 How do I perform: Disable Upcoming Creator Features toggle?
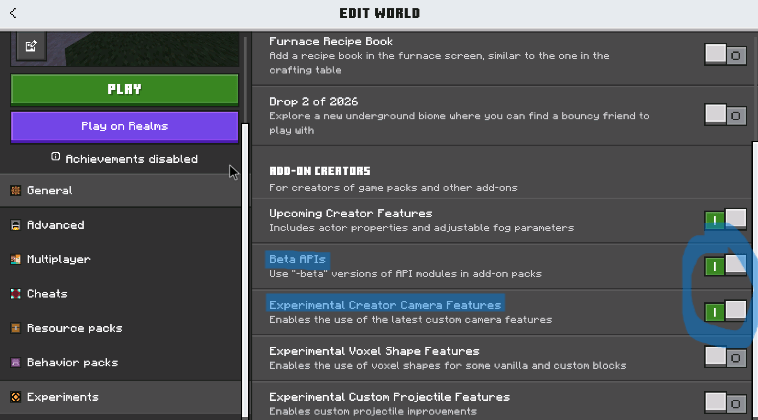[725, 220]
